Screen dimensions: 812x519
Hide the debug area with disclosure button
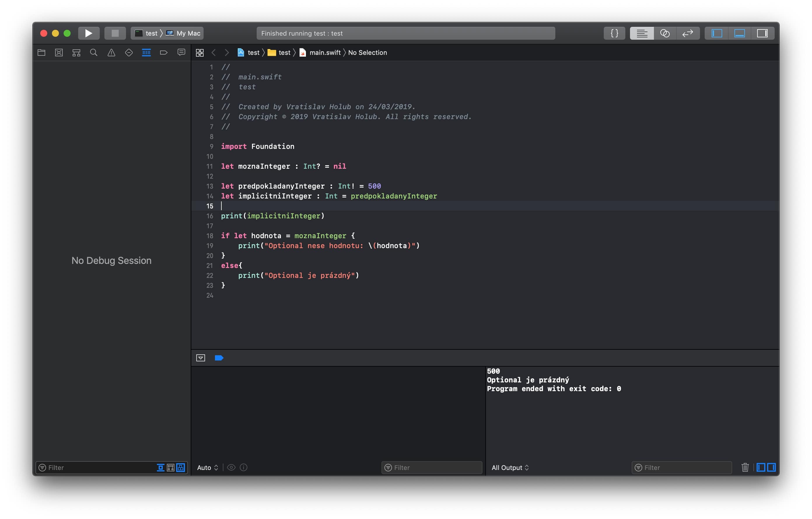point(201,358)
